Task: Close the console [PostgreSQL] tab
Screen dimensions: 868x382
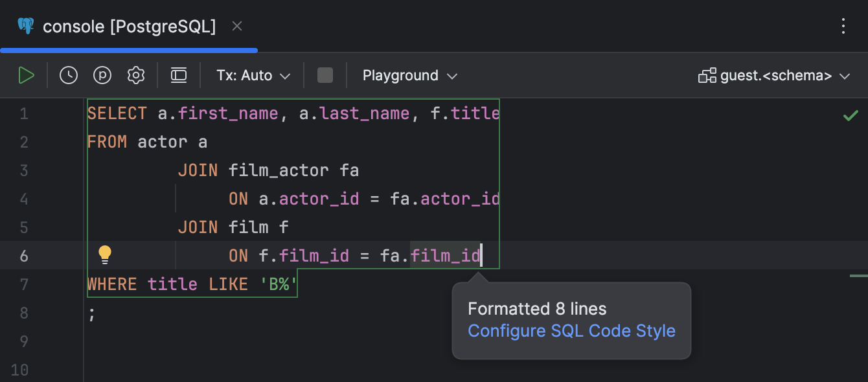Action: [x=237, y=27]
